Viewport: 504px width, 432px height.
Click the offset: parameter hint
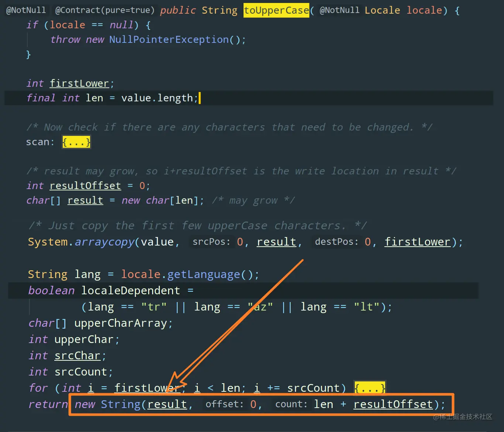(224, 404)
